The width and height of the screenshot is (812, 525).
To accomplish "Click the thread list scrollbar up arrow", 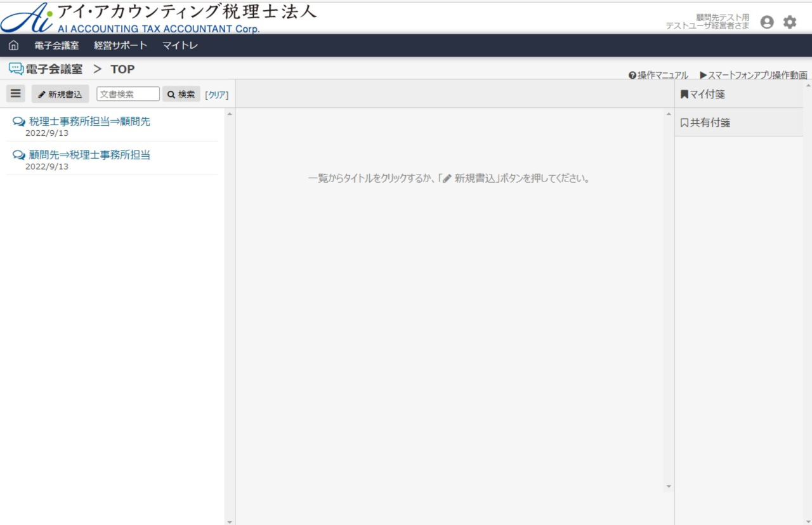I will 230,114.
